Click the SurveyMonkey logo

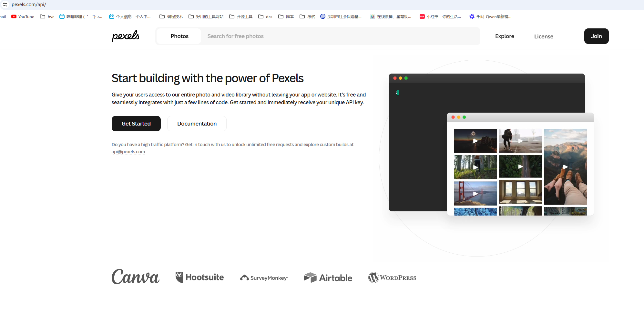[264, 278]
